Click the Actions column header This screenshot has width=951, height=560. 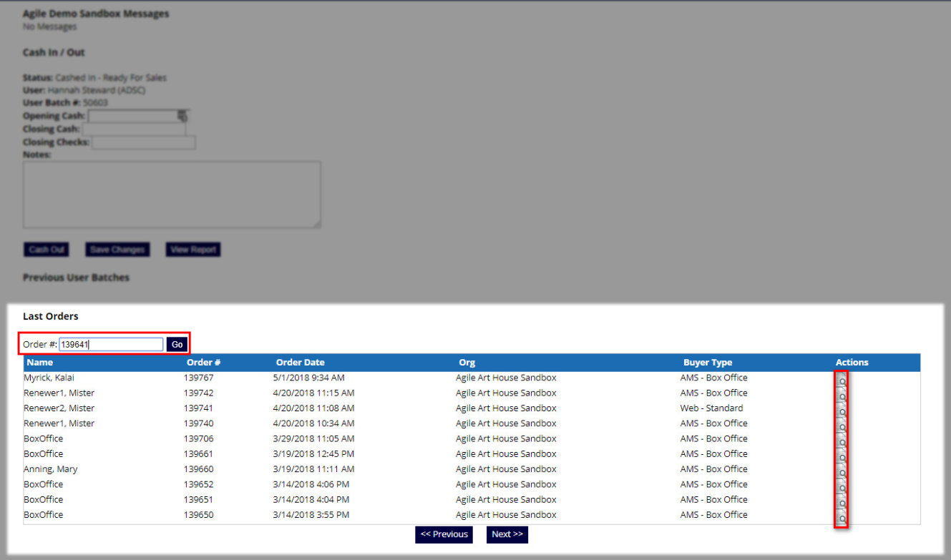[852, 363]
